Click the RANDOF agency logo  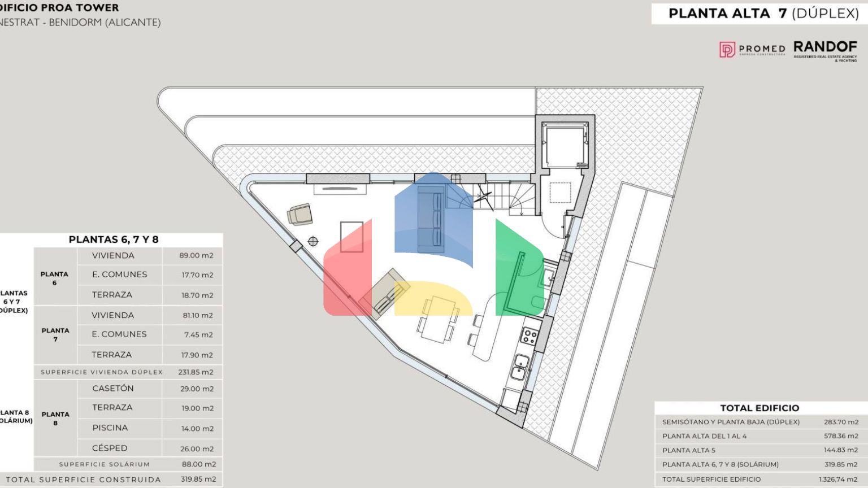(825, 50)
